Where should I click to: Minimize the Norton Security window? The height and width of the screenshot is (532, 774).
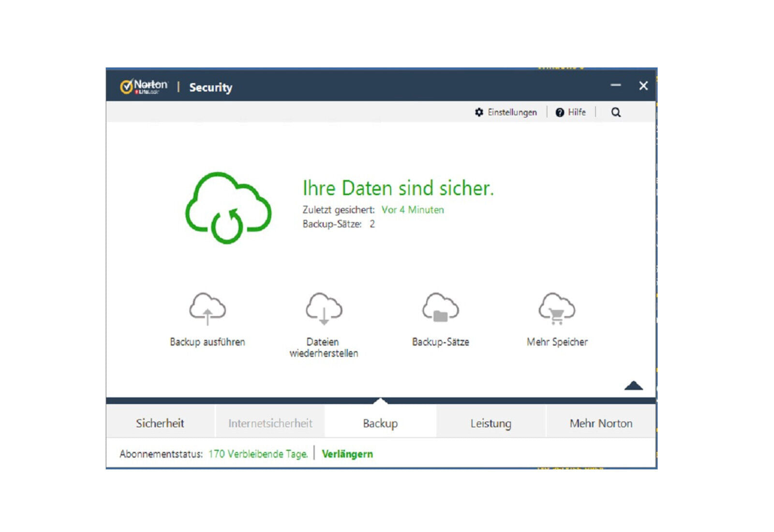point(615,86)
